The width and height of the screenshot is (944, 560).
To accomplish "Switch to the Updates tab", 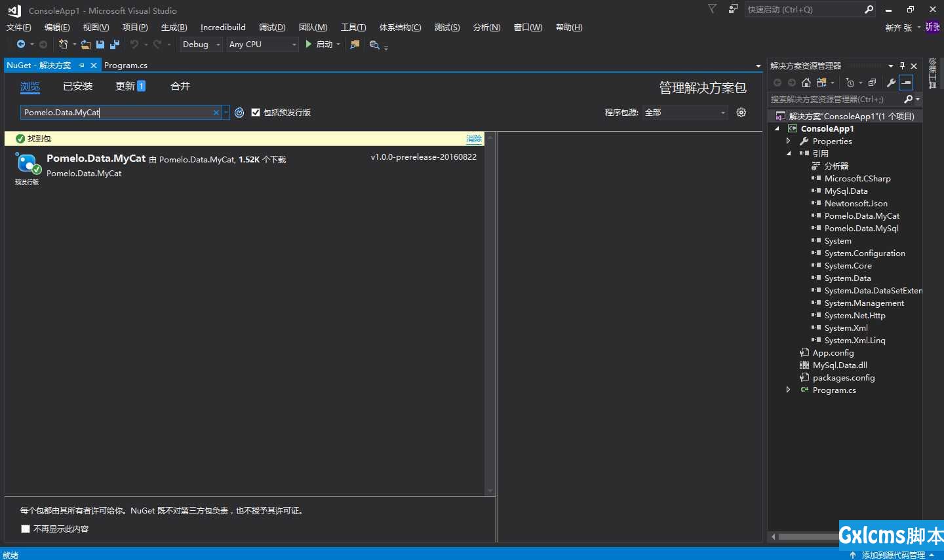I will tap(130, 86).
